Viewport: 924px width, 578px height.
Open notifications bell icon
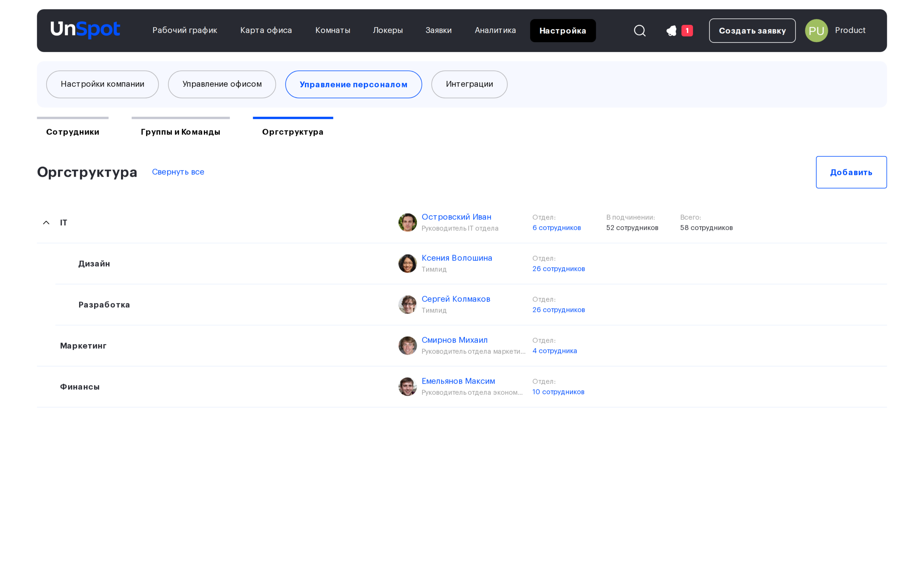pos(672,31)
